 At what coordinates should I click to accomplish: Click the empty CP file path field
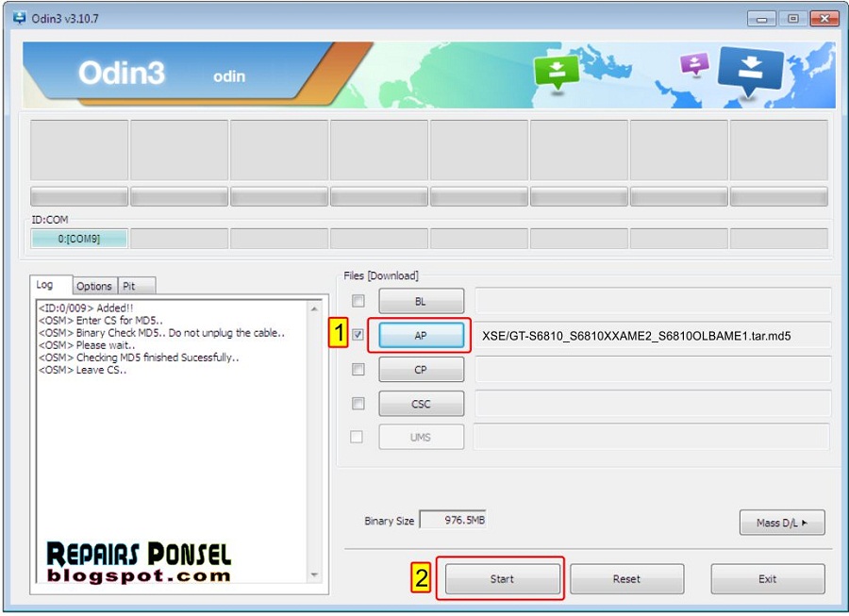pyautogui.click(x=653, y=370)
